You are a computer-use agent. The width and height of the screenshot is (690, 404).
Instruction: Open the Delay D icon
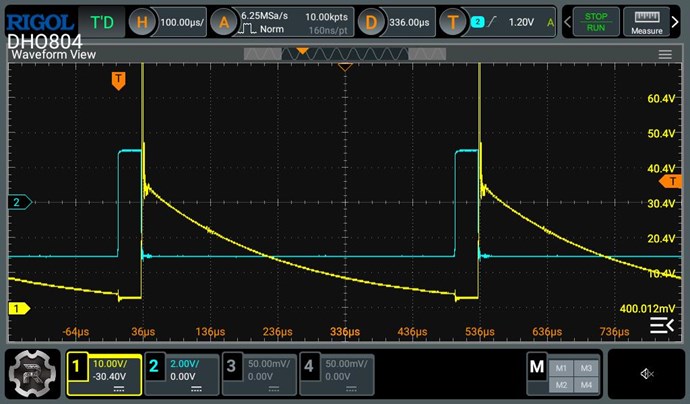point(371,22)
